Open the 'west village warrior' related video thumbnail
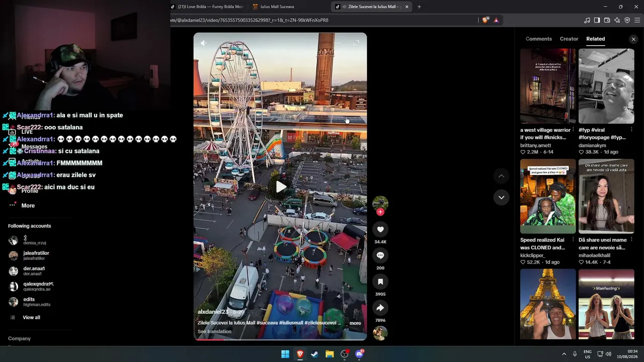This screenshot has height=362, width=644. pyautogui.click(x=548, y=86)
